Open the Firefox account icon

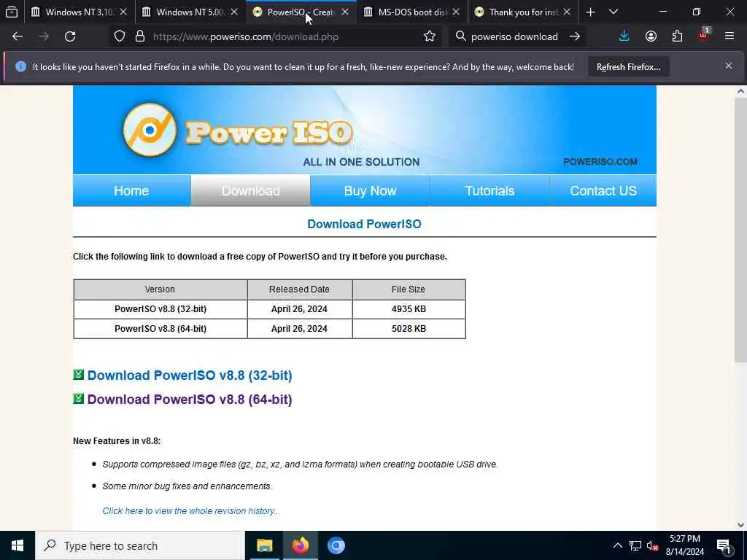[651, 36]
